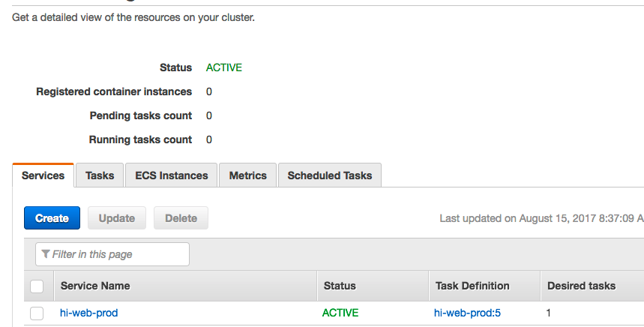Click the ACTIVE cluster status text
Viewport: 644px width, 327px height.
click(x=224, y=67)
